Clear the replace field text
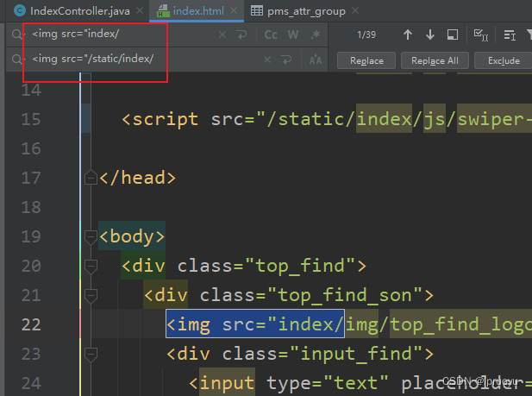 pos(267,60)
